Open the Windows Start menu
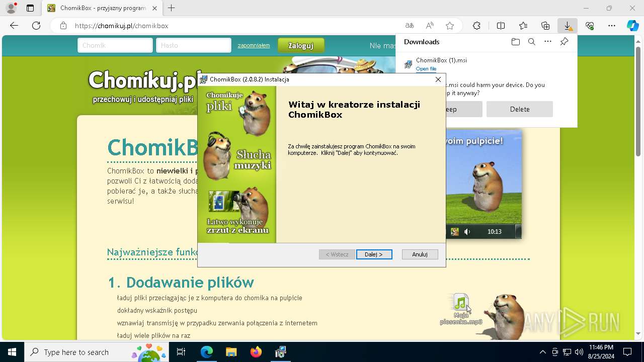 click(x=12, y=352)
